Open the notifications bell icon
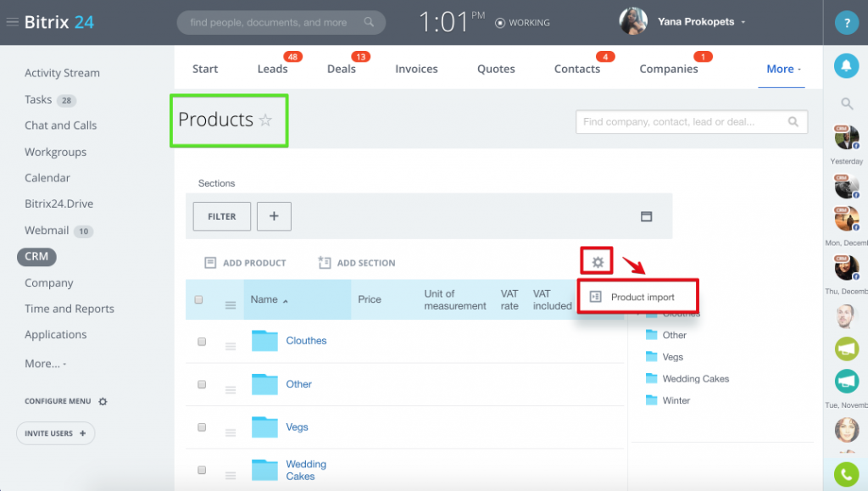The height and width of the screenshot is (491, 868). [847, 66]
